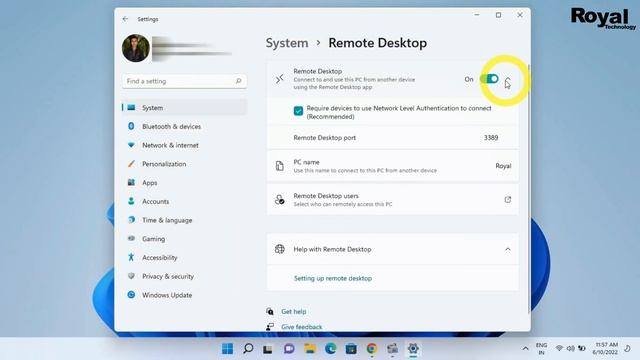Click the notification moon icon
The image size is (640, 360).
pyautogui.click(x=627, y=348)
